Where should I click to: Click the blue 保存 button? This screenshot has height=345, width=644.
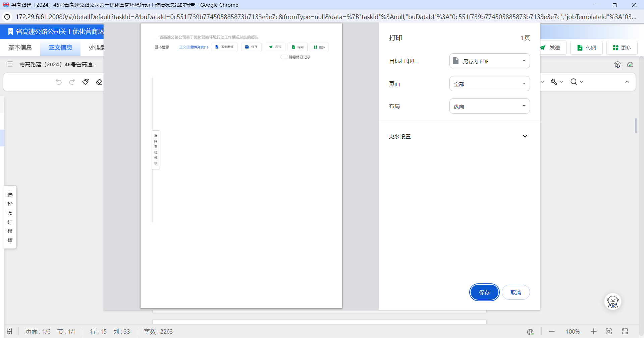(x=484, y=292)
